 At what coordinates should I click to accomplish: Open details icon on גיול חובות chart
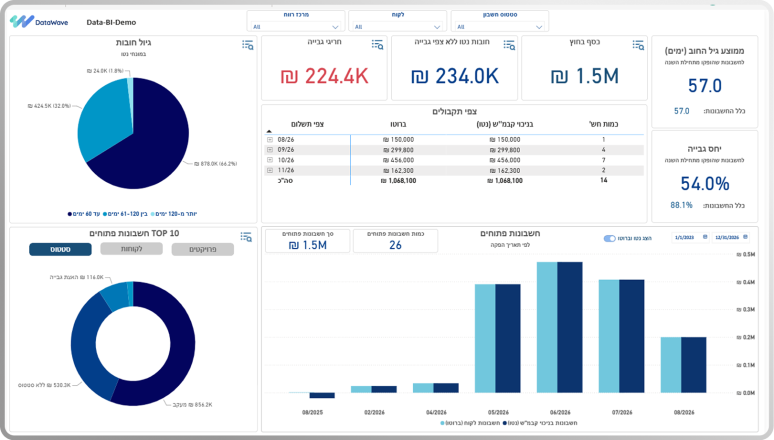tap(247, 45)
